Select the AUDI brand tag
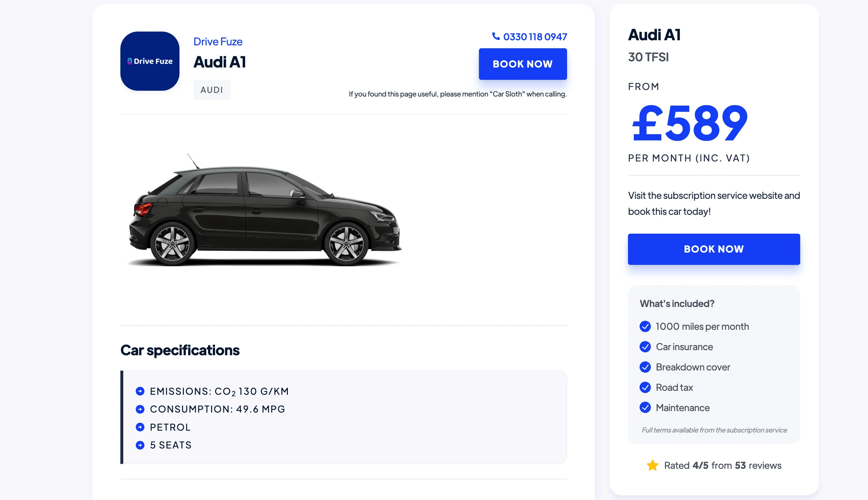This screenshot has height=500, width=868. coord(212,90)
